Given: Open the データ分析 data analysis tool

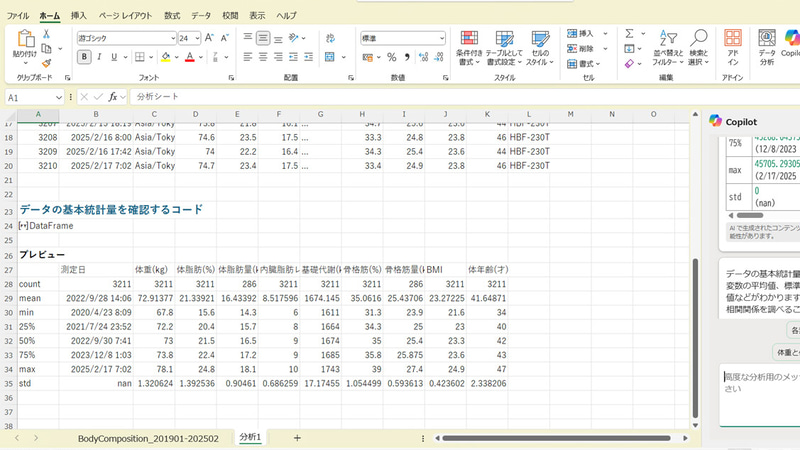Looking at the screenshot, I should pos(767,47).
